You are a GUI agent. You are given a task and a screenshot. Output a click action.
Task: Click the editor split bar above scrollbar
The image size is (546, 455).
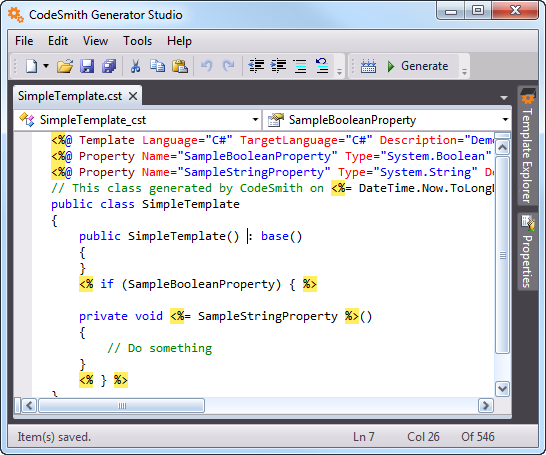[502, 135]
